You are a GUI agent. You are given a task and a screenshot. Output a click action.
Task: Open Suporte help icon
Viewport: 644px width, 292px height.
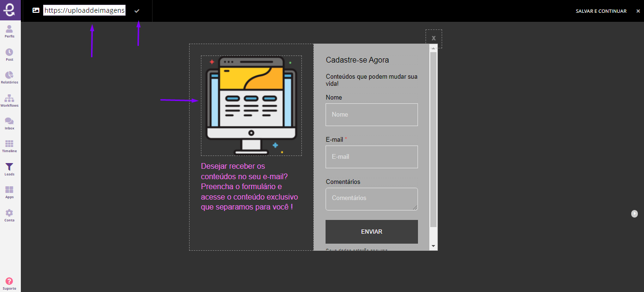tap(9, 283)
